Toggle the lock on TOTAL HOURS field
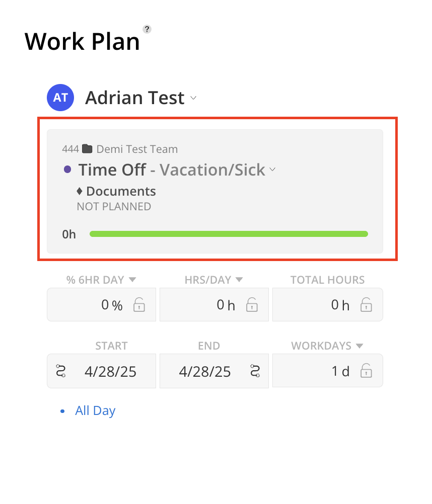The width and height of the screenshot is (432, 504). pyautogui.click(x=366, y=305)
